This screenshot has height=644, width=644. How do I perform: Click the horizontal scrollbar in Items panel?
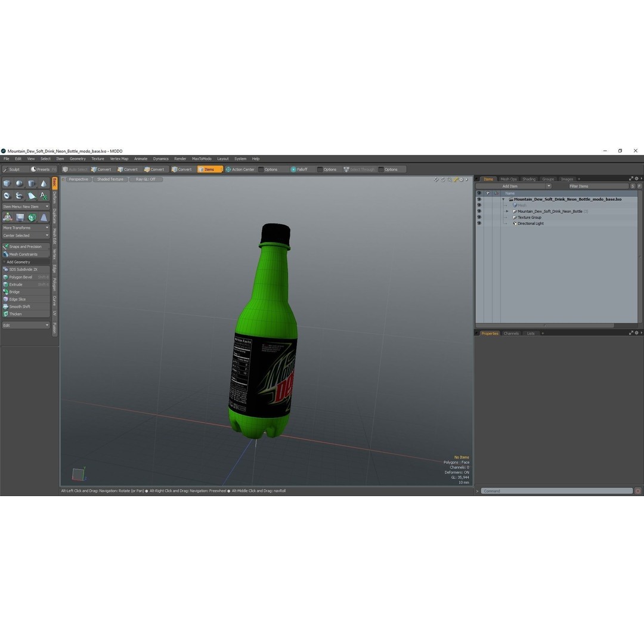pyautogui.click(x=545, y=326)
